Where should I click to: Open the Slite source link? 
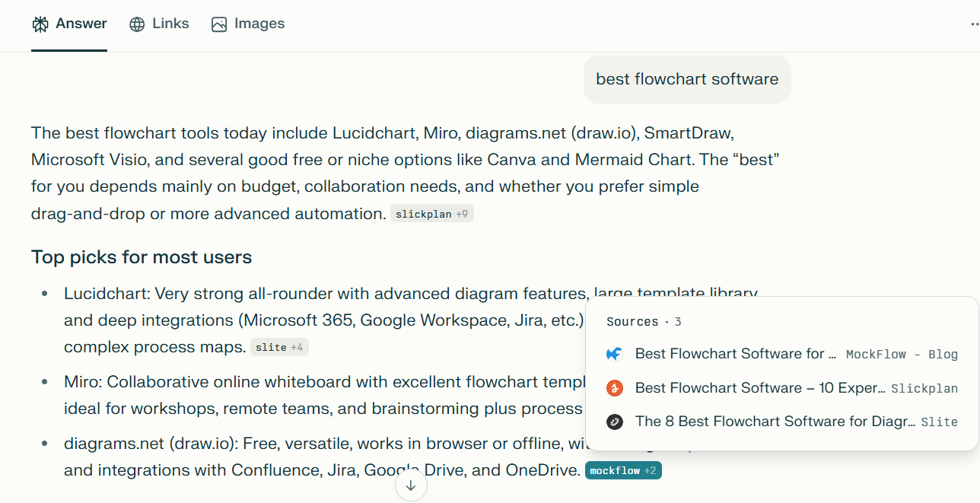tap(781, 422)
